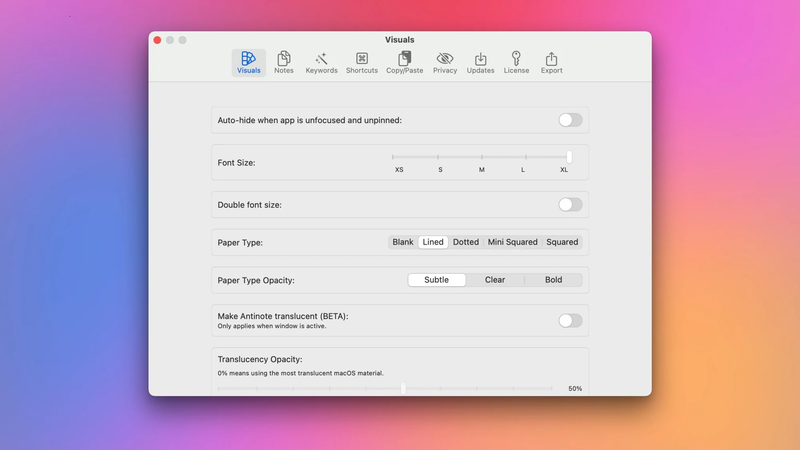Select Squared paper type
This screenshot has width=800, height=450.
[x=562, y=242]
